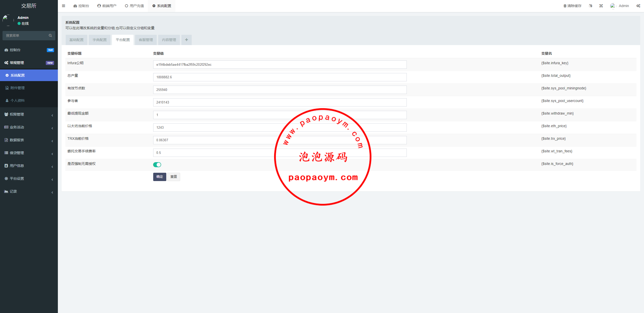Click the 最低提现金额 value input
This screenshot has width=644, height=313.
pos(280,115)
